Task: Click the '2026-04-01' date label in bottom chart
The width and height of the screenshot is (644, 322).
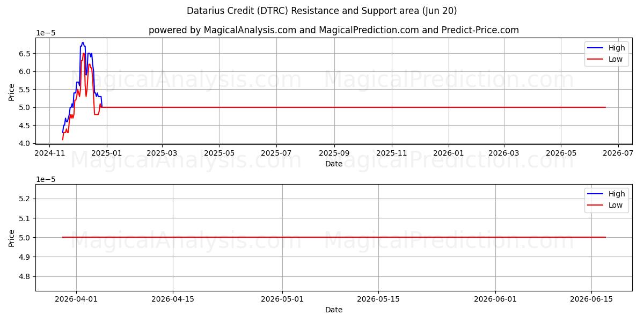Action: click(x=76, y=299)
